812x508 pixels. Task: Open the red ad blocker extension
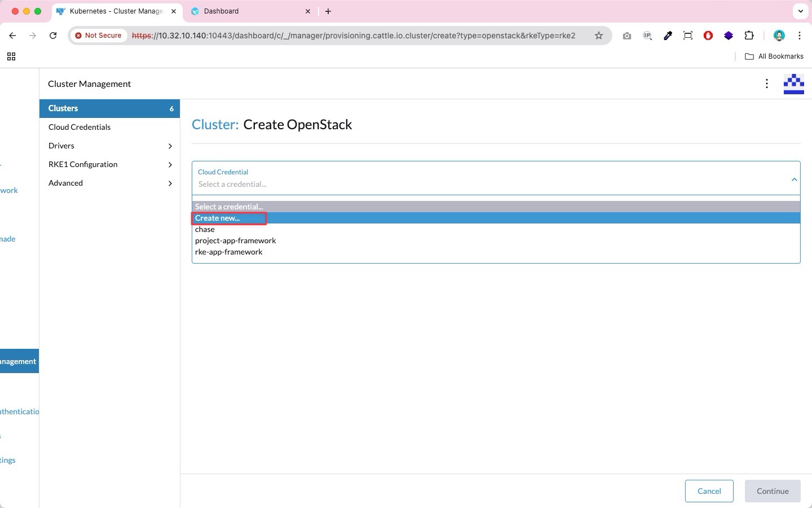pyautogui.click(x=708, y=36)
